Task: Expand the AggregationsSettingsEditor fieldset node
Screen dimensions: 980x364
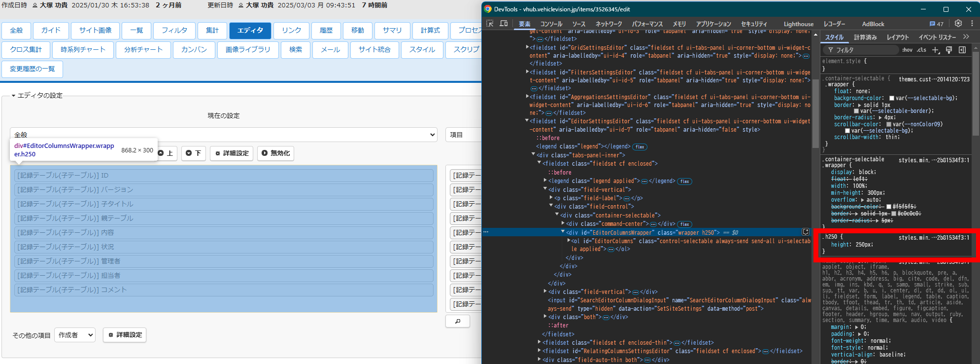Action: (527, 97)
